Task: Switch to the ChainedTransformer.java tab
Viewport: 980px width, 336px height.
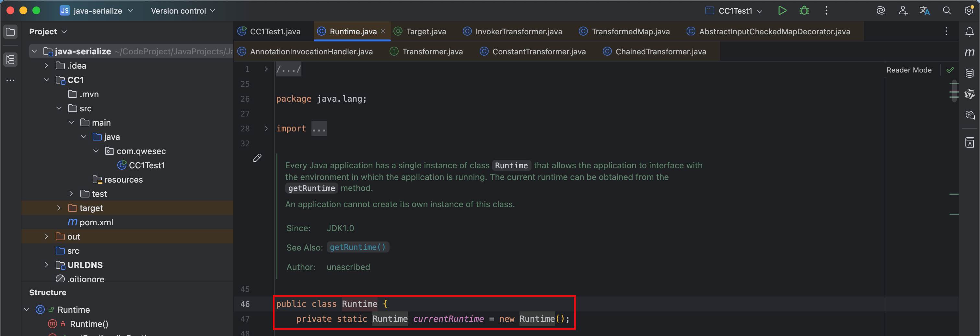Action: click(660, 52)
